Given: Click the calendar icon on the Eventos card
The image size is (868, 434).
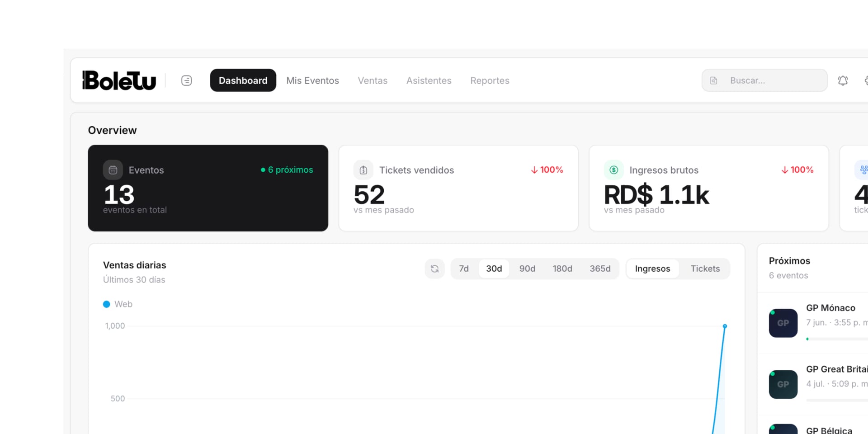Looking at the screenshot, I should point(113,170).
